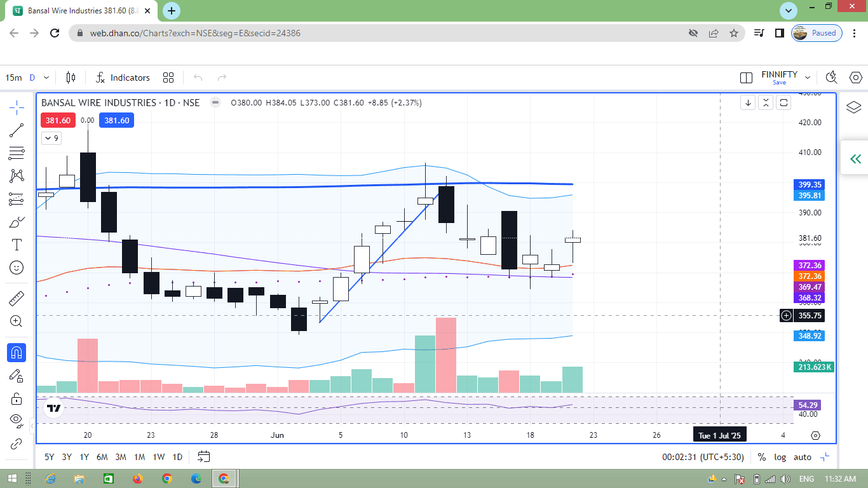Select the XABCD pattern tool
Viewport: 868px width, 488px height.
coord(17,176)
